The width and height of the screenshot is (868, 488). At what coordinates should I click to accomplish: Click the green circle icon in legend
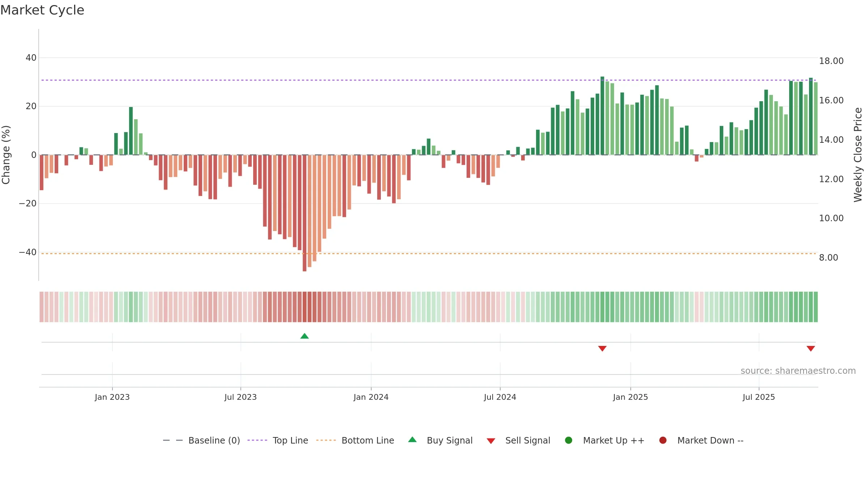tap(569, 440)
